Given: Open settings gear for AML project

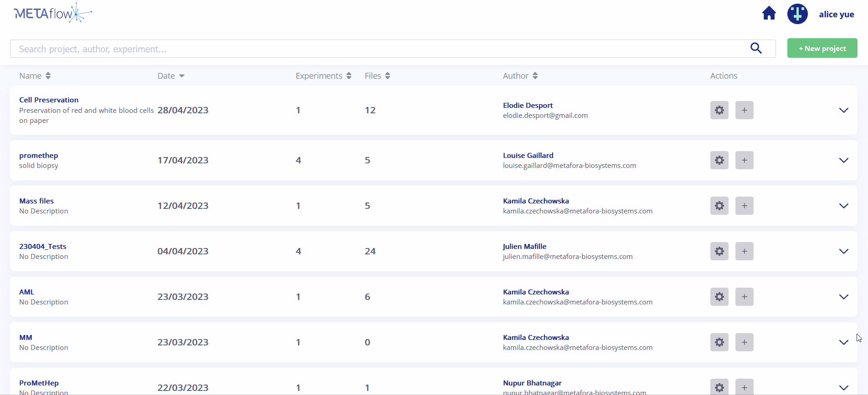Looking at the screenshot, I should pos(719,297).
